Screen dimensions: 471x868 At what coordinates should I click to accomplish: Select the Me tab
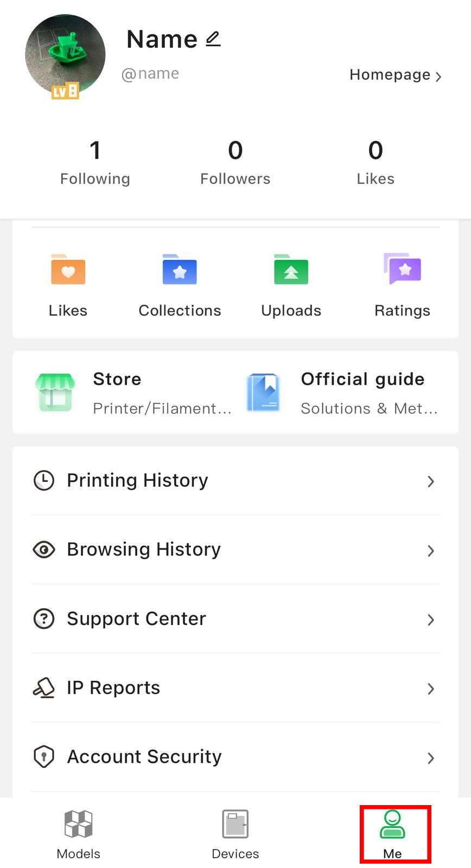[392, 835]
